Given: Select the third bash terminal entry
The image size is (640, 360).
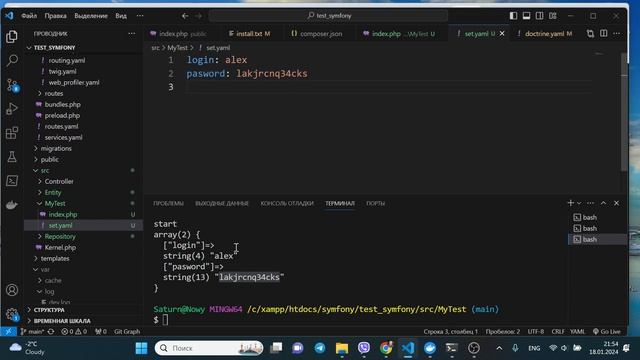Looking at the screenshot, I should pos(597,239).
